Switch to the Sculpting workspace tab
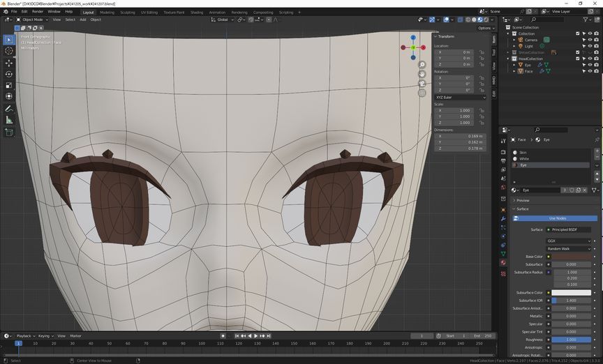The height and width of the screenshot is (364, 603). coord(128,12)
